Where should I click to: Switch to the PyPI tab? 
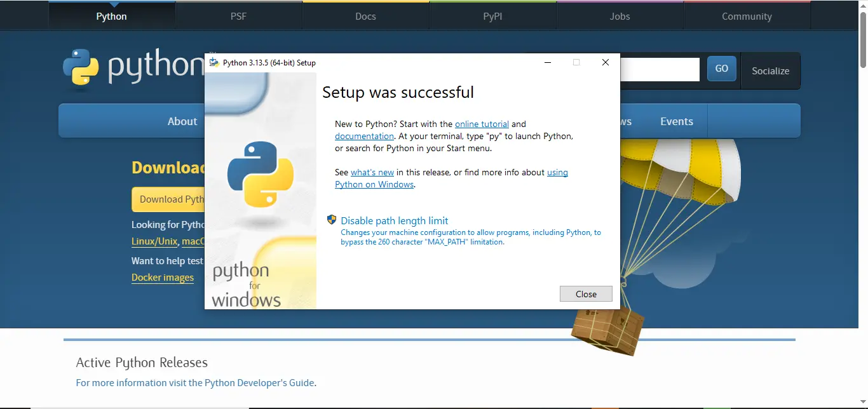(493, 16)
